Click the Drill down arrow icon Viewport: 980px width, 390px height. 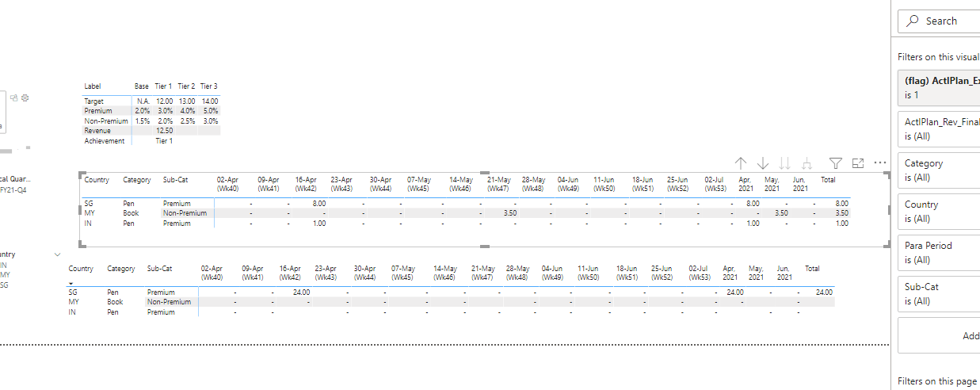[763, 163]
